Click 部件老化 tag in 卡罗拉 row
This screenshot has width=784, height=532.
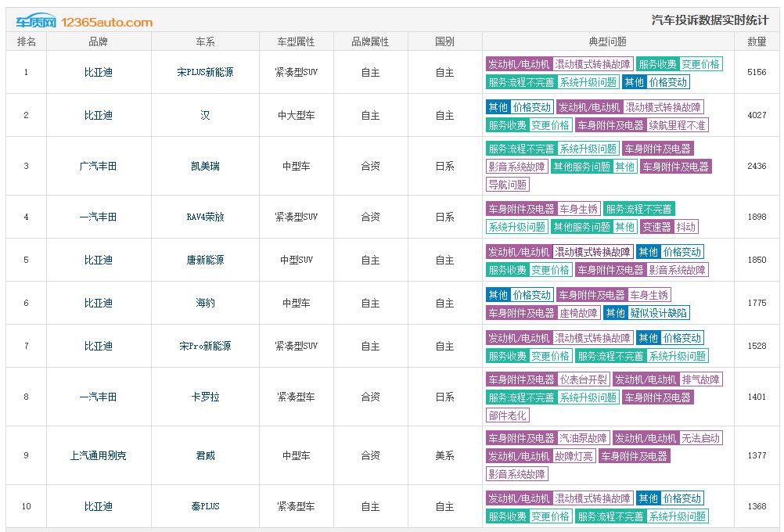point(508,415)
